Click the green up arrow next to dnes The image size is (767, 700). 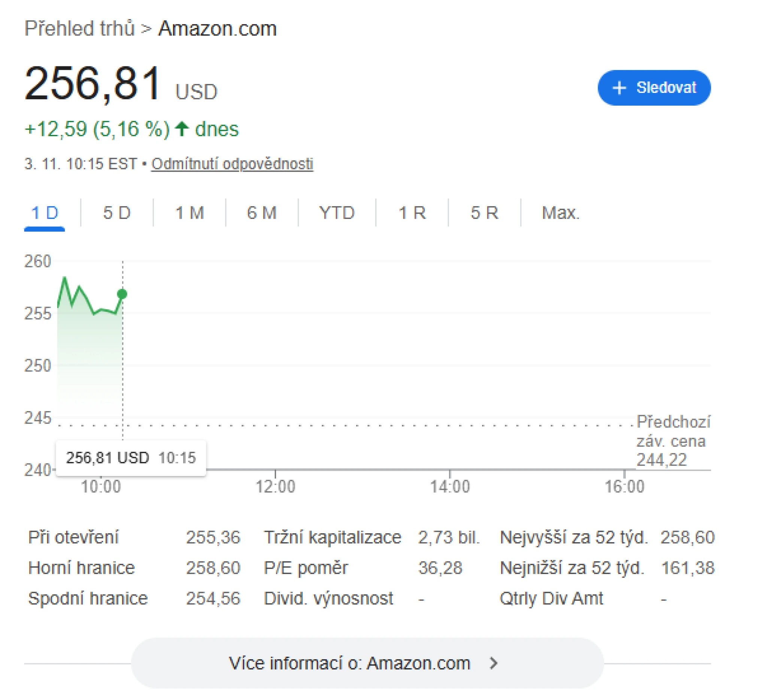[182, 129]
